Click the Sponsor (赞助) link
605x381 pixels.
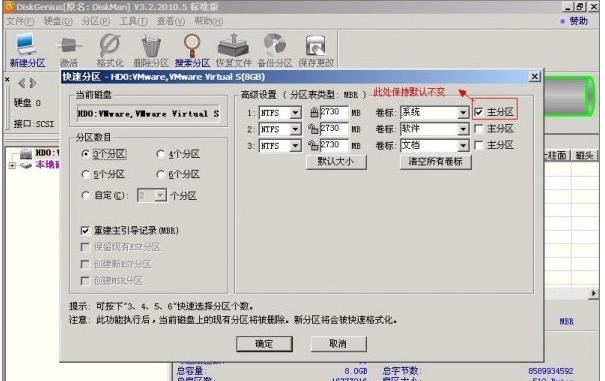pos(578,21)
